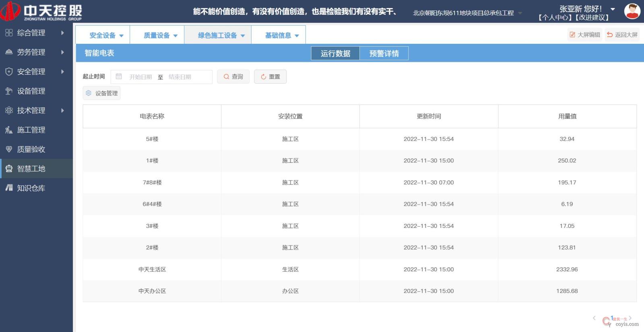
Task: Click the 大屏编辑 button
Action: [x=585, y=35]
